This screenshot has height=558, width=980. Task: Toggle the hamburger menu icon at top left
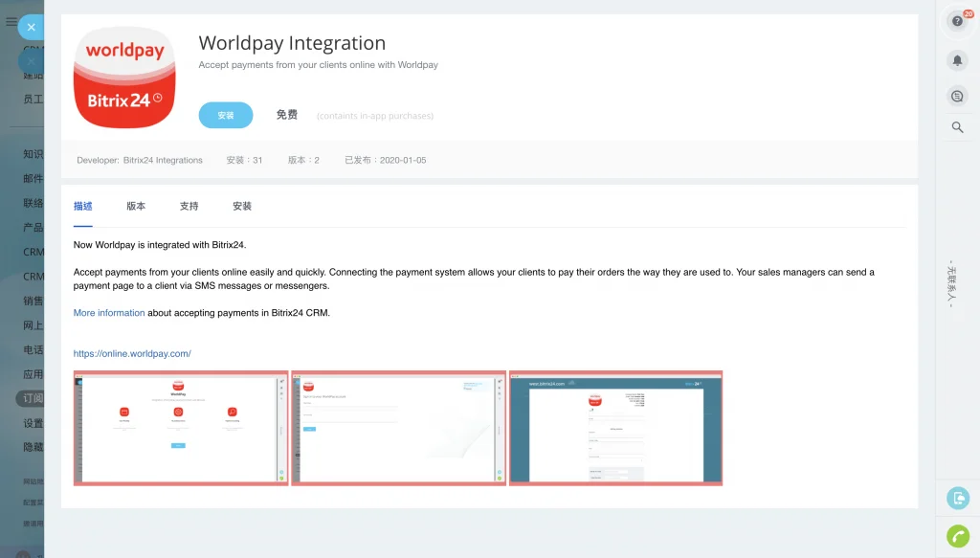(11, 21)
